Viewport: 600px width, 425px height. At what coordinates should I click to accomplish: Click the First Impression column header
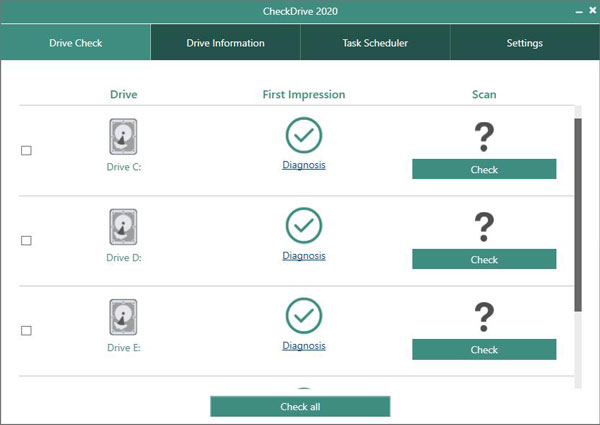click(x=304, y=94)
